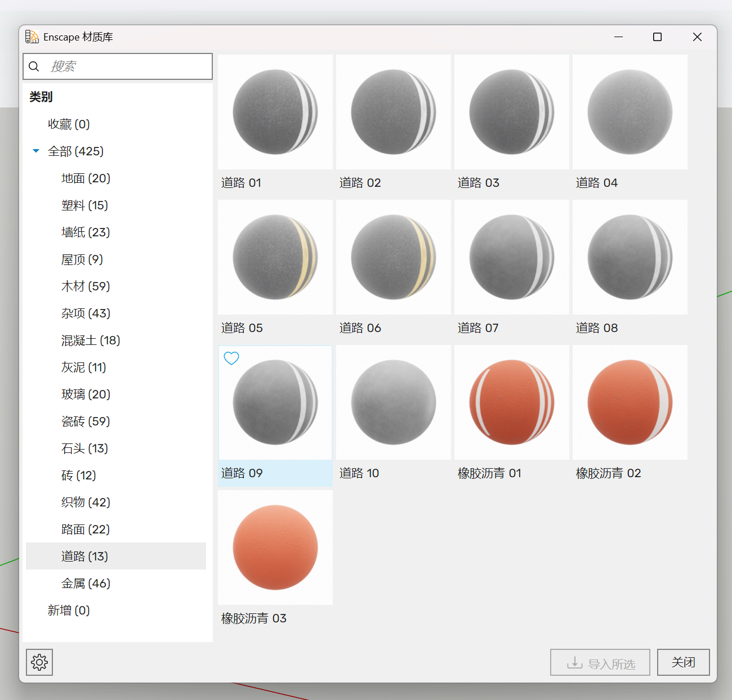Collapse the 全部 (425) category tree

pos(36,151)
